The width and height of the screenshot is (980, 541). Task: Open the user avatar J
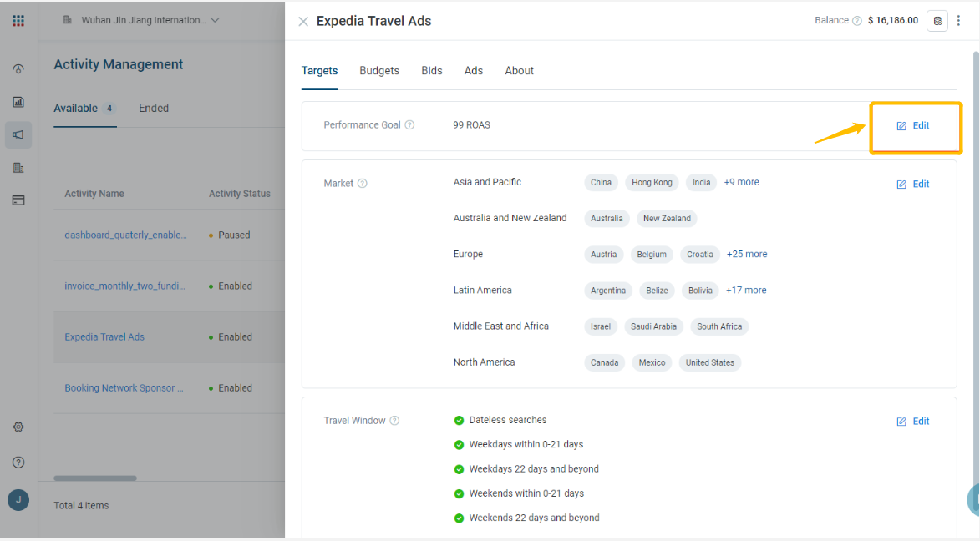(18, 500)
